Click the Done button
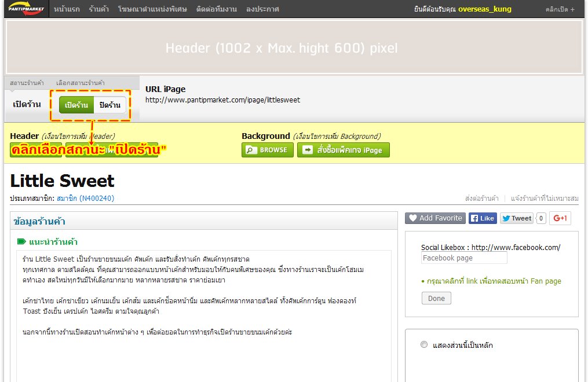 [436, 298]
